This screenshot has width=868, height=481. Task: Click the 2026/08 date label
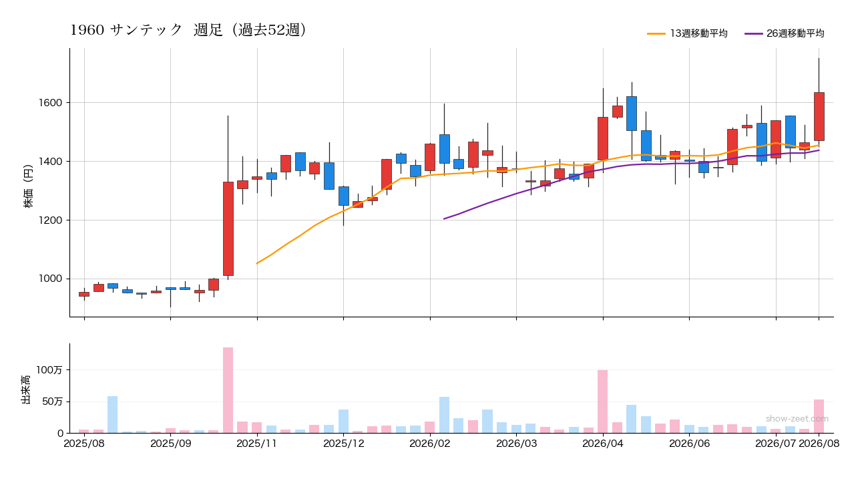[x=819, y=444]
